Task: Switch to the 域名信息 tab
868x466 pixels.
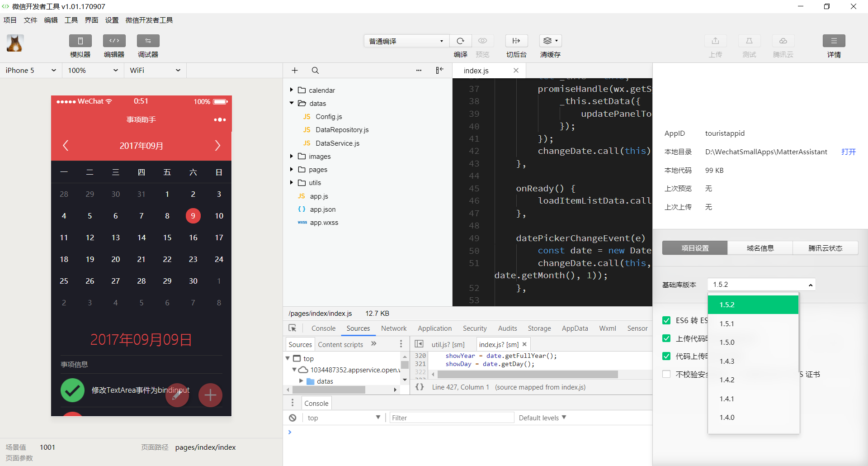Action: (x=760, y=248)
